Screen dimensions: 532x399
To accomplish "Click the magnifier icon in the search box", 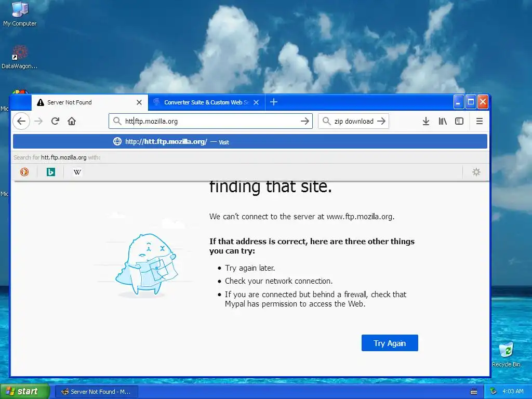I will [326, 121].
